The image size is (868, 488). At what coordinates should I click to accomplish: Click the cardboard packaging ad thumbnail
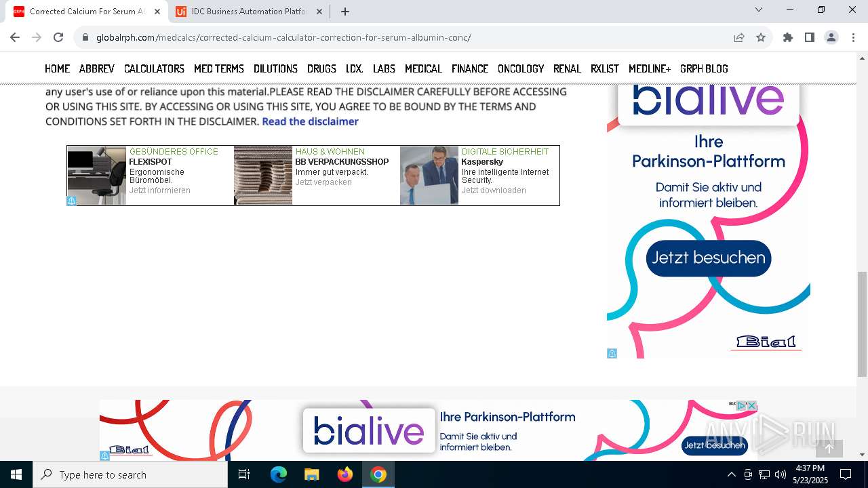263,176
